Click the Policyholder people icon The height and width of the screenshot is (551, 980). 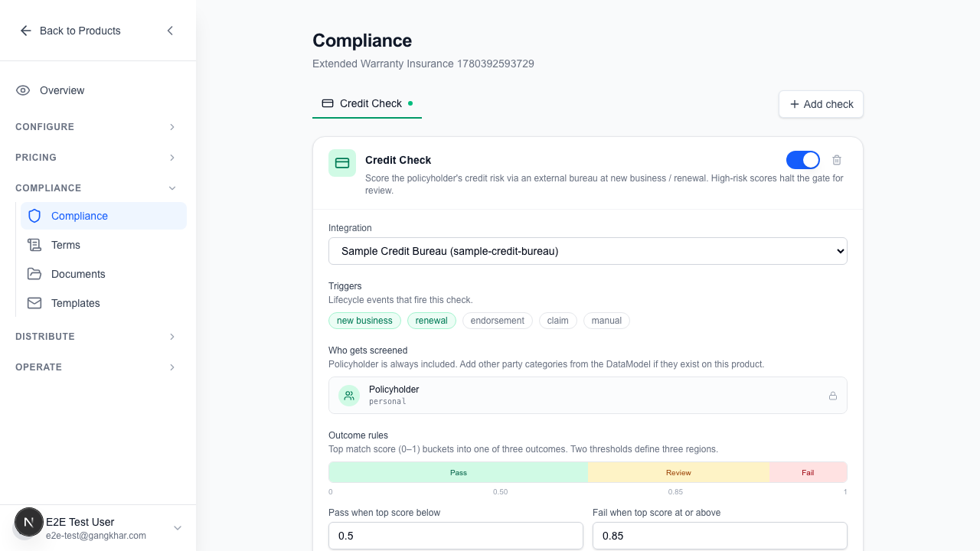[349, 396]
